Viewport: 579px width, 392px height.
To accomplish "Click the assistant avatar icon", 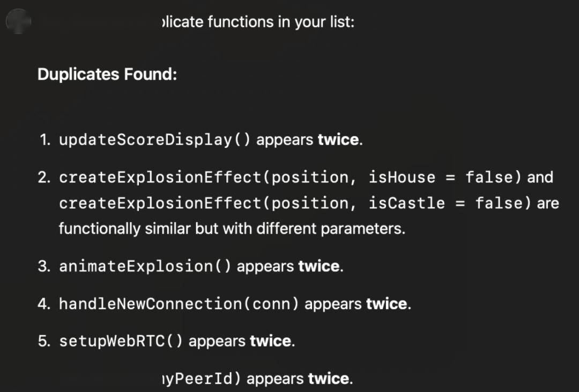I will pos(18,21).
